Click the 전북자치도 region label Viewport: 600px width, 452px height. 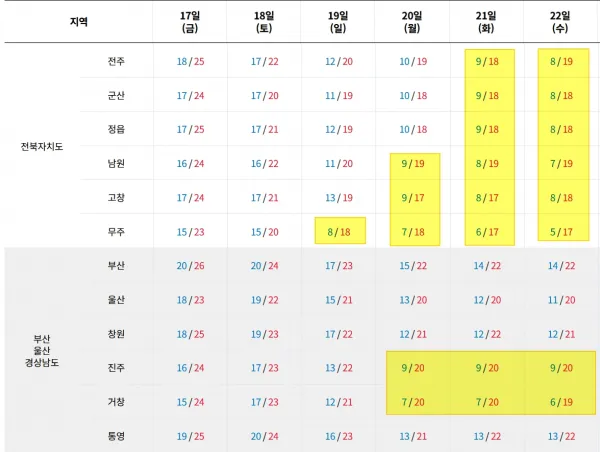(40, 146)
